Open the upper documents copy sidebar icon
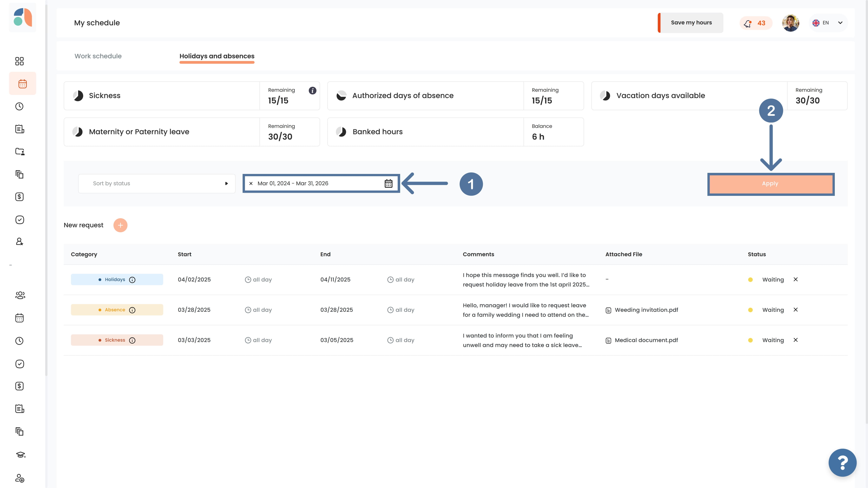The height and width of the screenshot is (488, 868). [20, 174]
